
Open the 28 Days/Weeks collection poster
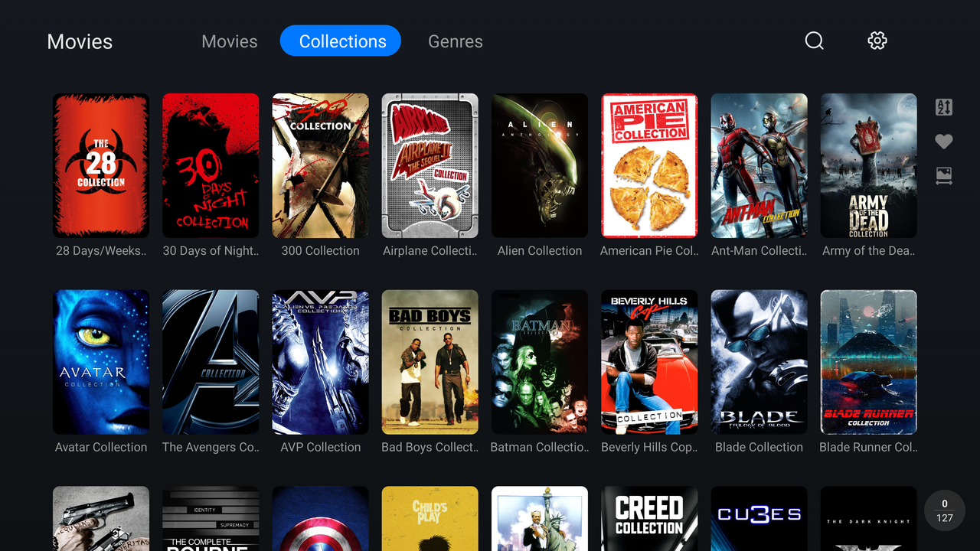click(101, 165)
